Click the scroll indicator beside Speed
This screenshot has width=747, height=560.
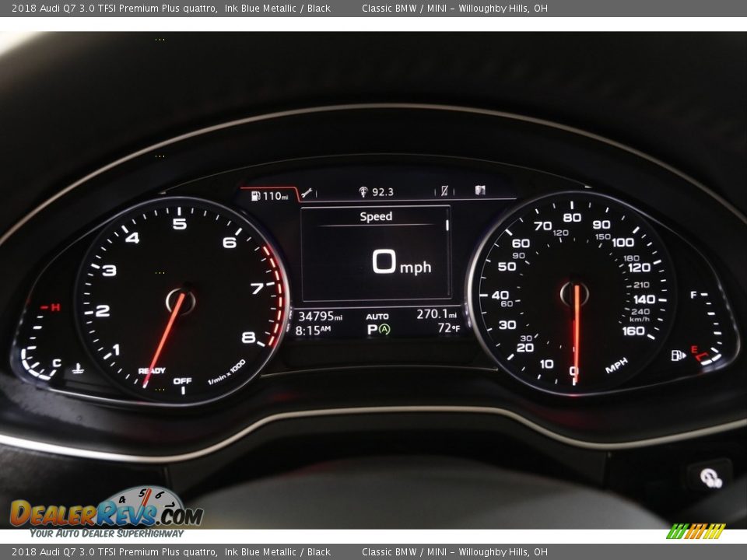tap(447, 226)
